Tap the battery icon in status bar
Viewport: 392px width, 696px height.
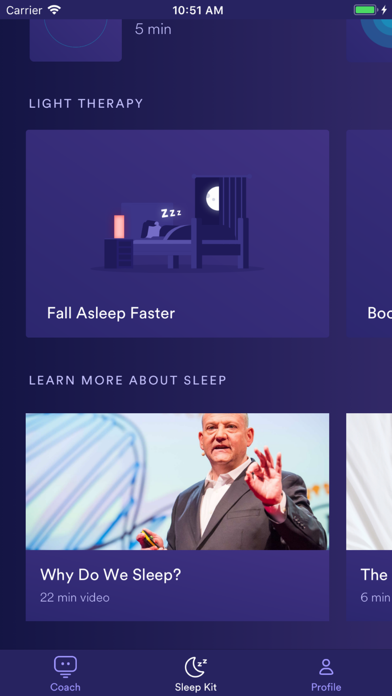point(365,10)
